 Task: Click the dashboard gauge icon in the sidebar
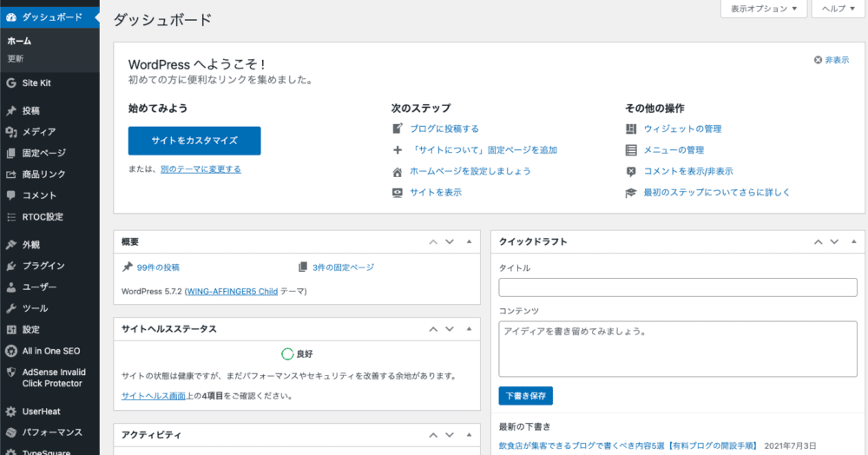point(11,17)
